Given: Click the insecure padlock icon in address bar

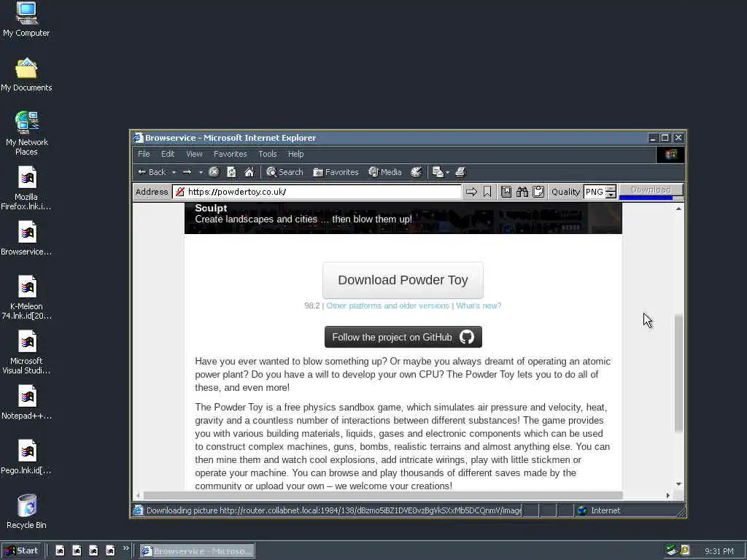Looking at the screenshot, I should 180,192.
